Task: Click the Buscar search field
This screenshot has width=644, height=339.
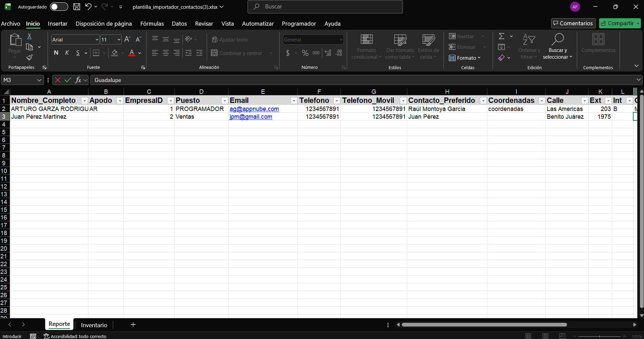Action: click(x=325, y=7)
